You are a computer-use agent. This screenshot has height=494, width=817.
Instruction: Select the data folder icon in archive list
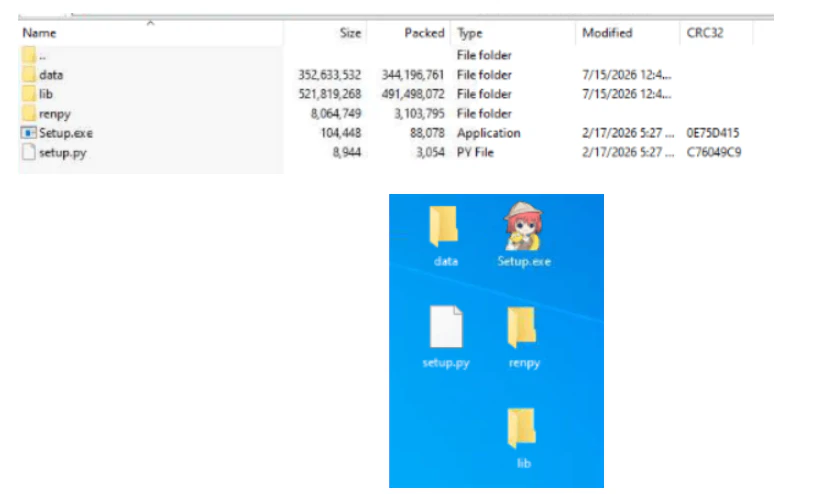(x=29, y=74)
